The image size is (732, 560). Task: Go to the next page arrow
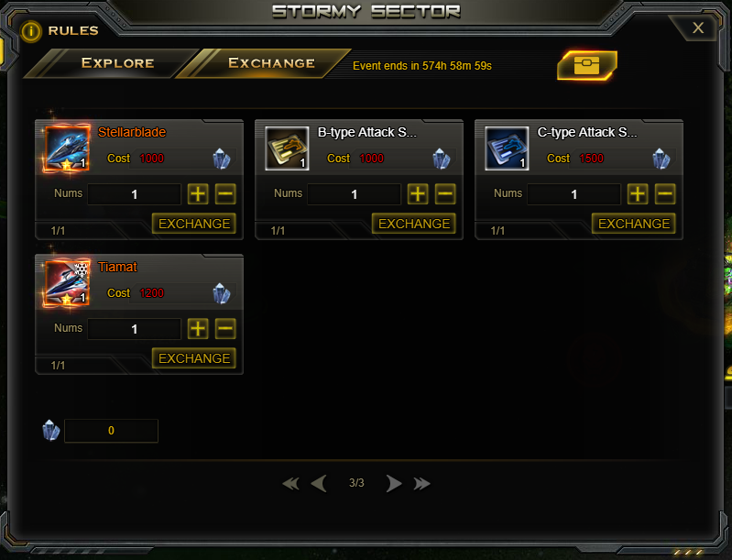click(x=394, y=483)
